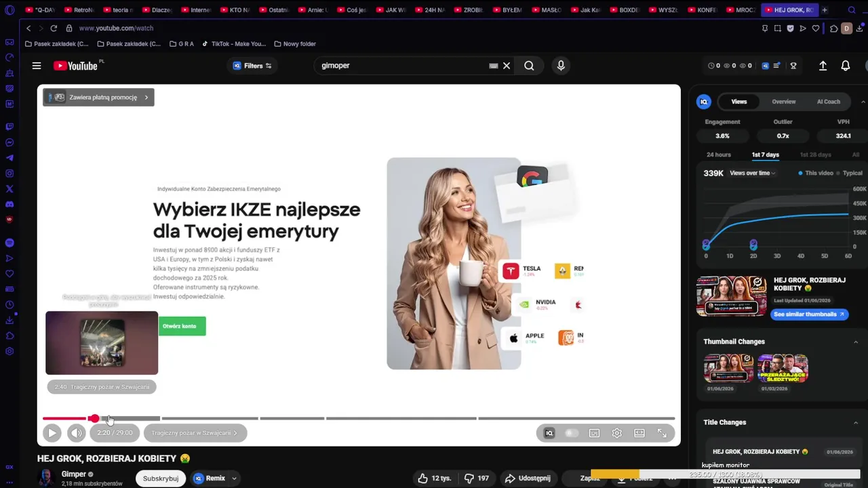This screenshot has height=488, width=868.
Task: Select the '1st 7 days' range
Action: coord(765,155)
